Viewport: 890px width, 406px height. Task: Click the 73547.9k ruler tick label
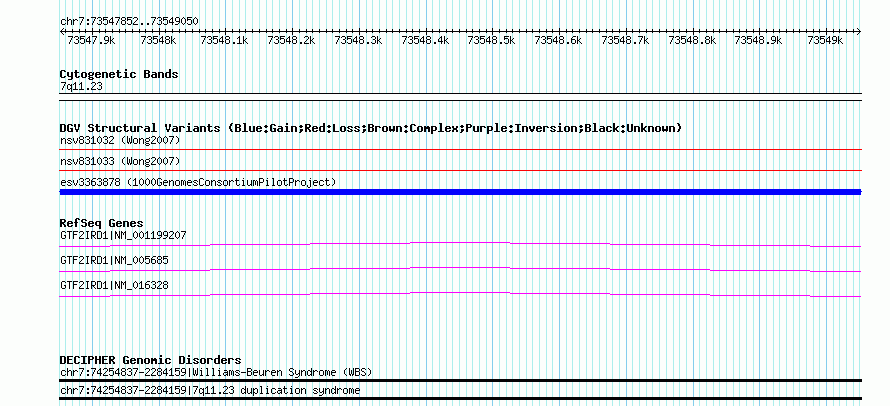(91, 40)
